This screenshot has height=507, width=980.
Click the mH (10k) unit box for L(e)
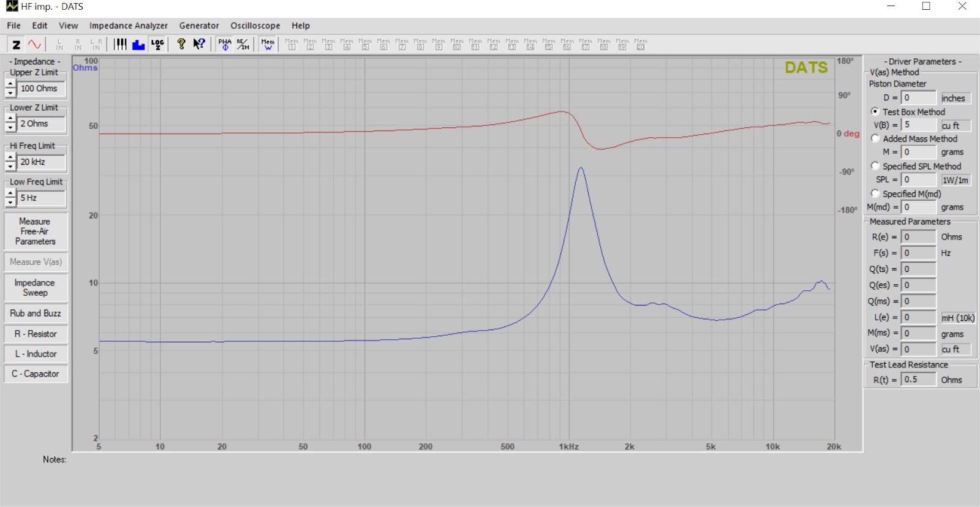[958, 318]
